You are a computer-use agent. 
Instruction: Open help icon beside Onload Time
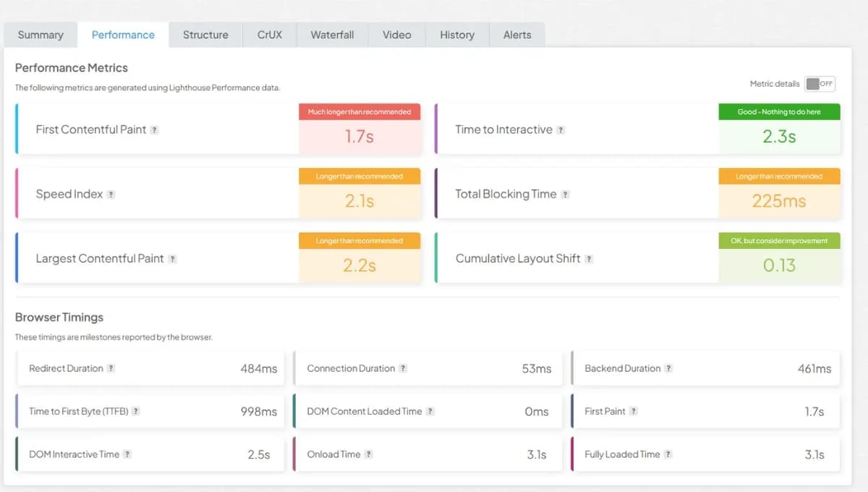tap(368, 454)
